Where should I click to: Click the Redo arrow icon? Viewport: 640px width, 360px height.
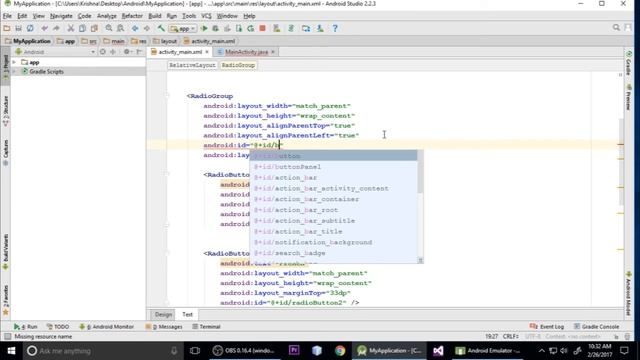[x=56, y=28]
